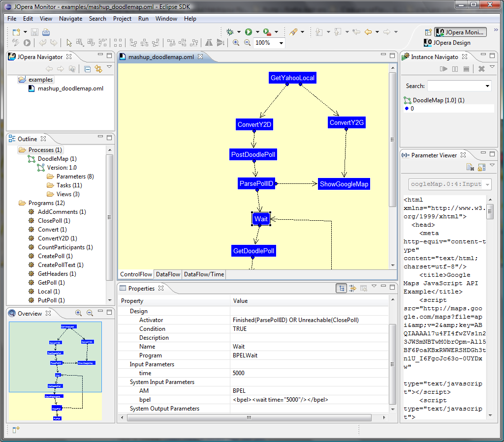Screen dimensions: 504x442
Task: Open the Search combo dropdown in Instance Navigator
Action: point(487,86)
